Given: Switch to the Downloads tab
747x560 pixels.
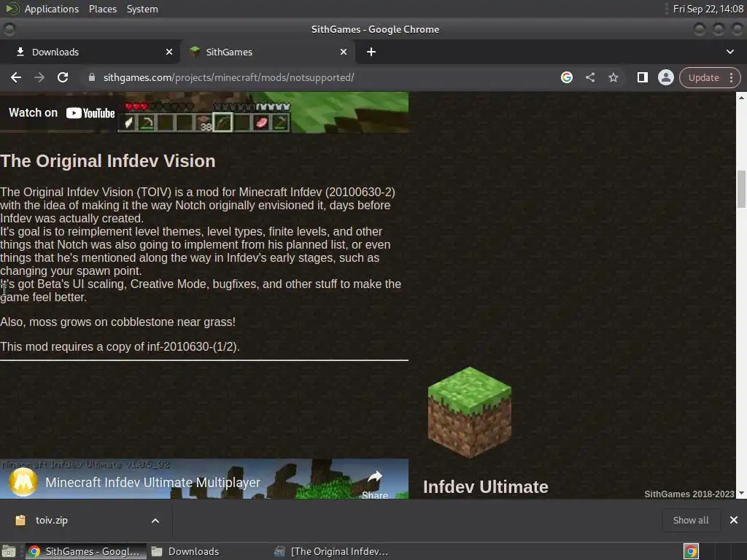Looking at the screenshot, I should (x=90, y=52).
